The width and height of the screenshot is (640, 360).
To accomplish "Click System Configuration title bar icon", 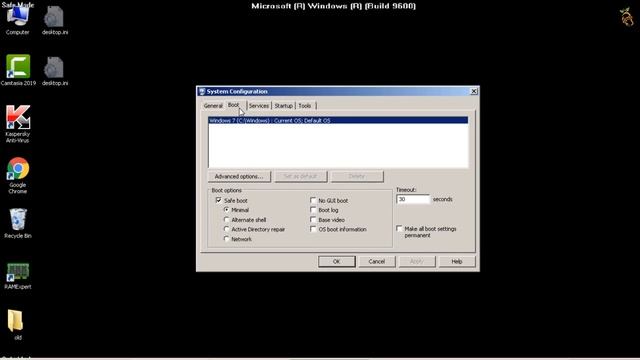I will pos(202,91).
